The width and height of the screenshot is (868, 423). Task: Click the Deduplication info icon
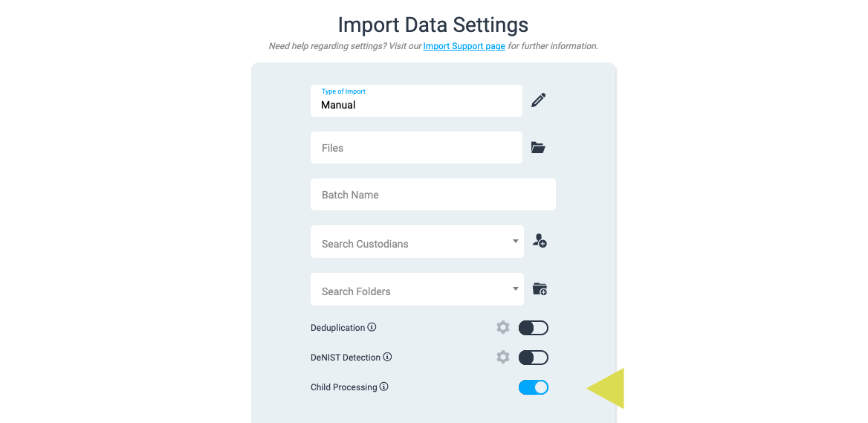click(372, 327)
